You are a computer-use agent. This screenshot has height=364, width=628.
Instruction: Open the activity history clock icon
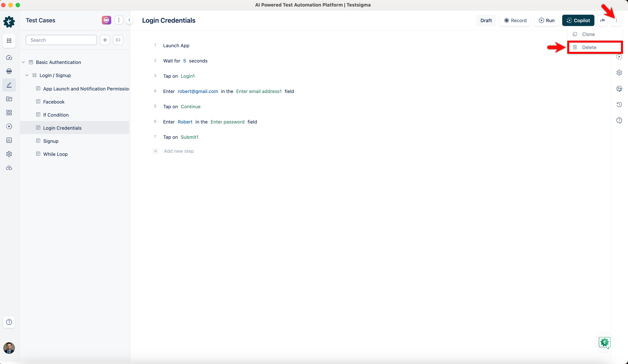(619, 105)
